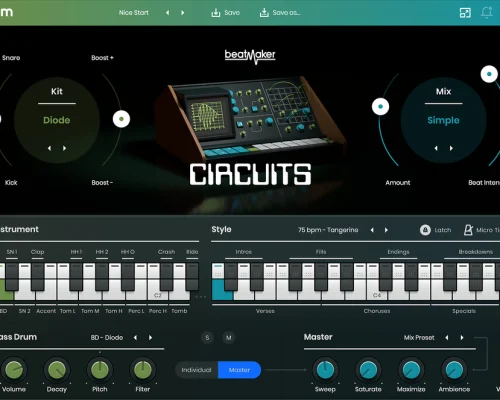The width and height of the screenshot is (500, 400).
Task: Select next Mix Preset
Action: point(462,338)
